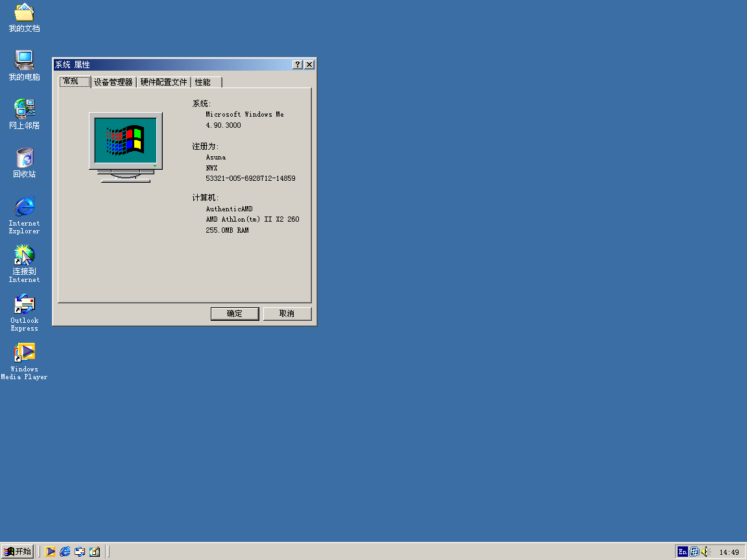The height and width of the screenshot is (560, 747).
Task: Click the 确定 button
Action: [x=235, y=314]
